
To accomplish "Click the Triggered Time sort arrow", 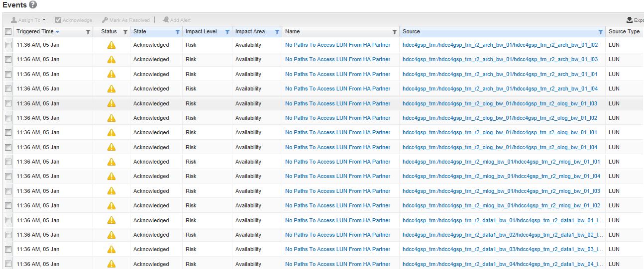I will pyautogui.click(x=57, y=32).
